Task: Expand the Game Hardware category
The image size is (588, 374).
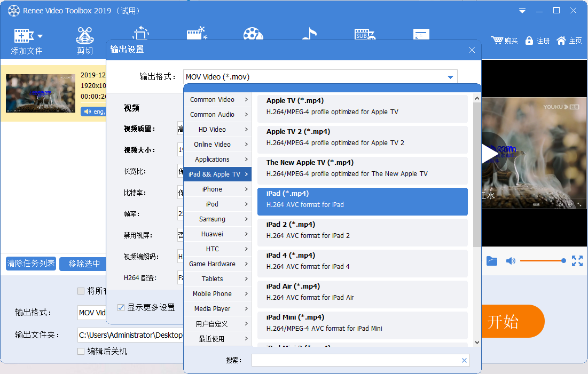Action: tap(217, 264)
